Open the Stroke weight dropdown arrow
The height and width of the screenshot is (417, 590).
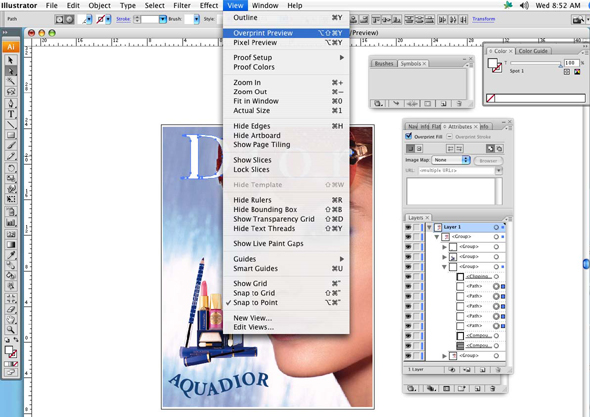[x=163, y=19]
